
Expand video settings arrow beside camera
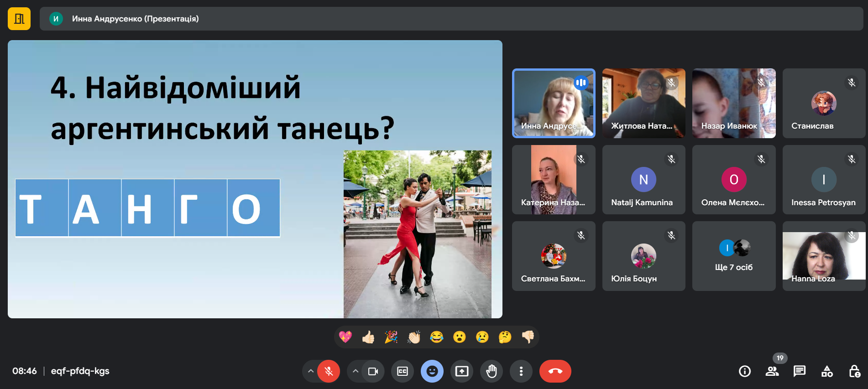[355, 371]
